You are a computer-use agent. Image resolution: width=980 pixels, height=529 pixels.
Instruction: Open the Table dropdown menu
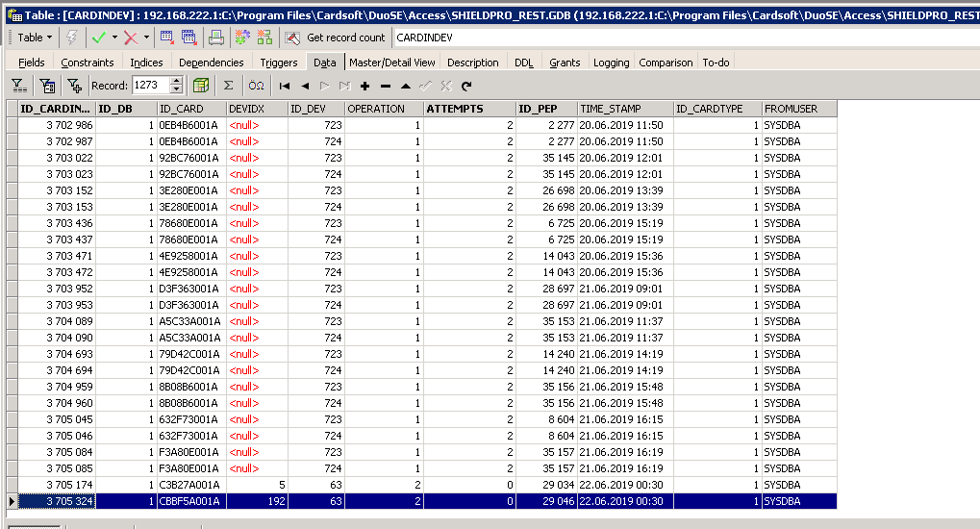(x=36, y=38)
